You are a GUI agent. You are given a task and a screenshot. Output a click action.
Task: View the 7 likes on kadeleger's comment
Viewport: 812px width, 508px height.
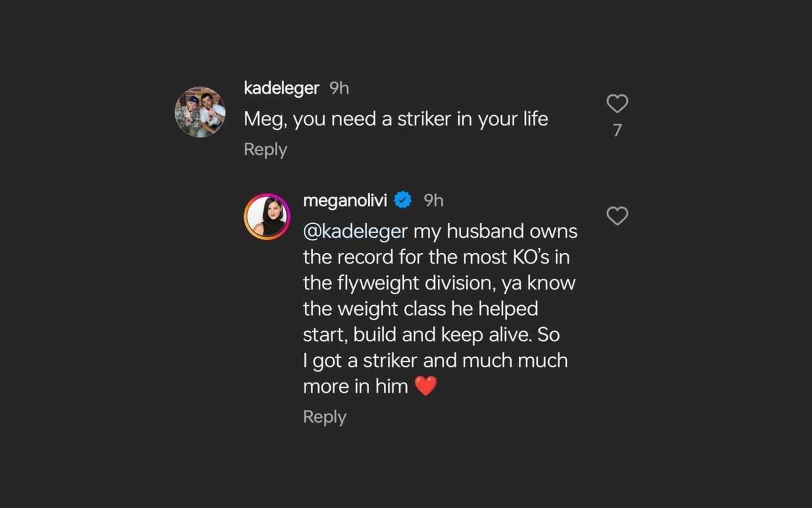(617, 130)
